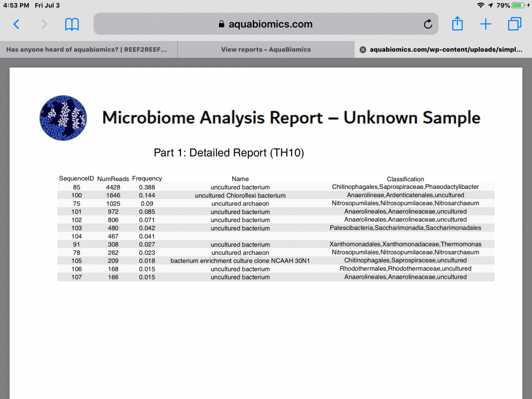Screen dimensions: 532x399
Task: Select SequenceID cell 102
Action: (x=77, y=219)
